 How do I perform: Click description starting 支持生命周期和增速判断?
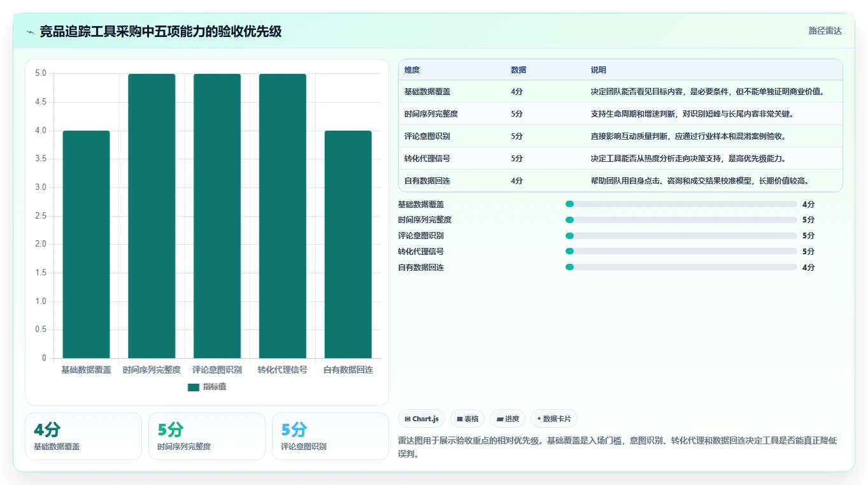[x=692, y=114]
